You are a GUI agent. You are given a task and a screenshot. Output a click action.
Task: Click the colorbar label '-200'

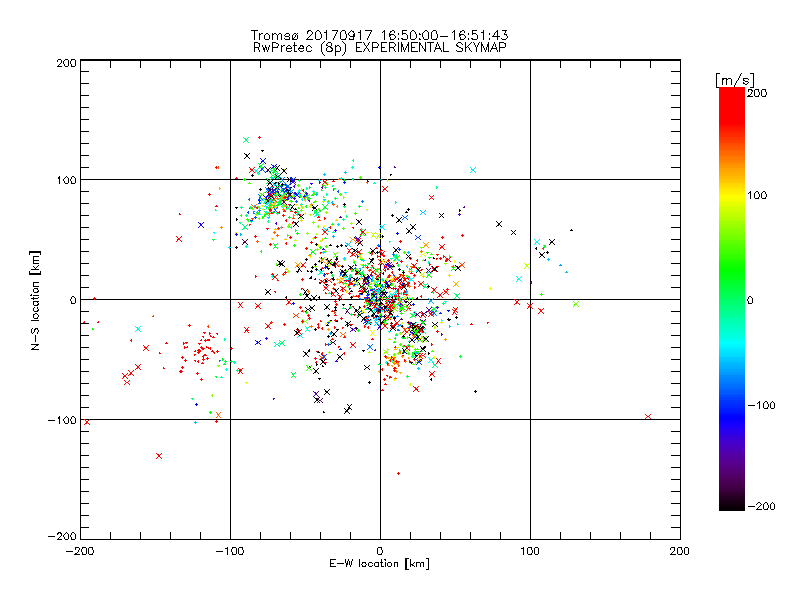pyautogui.click(x=761, y=506)
